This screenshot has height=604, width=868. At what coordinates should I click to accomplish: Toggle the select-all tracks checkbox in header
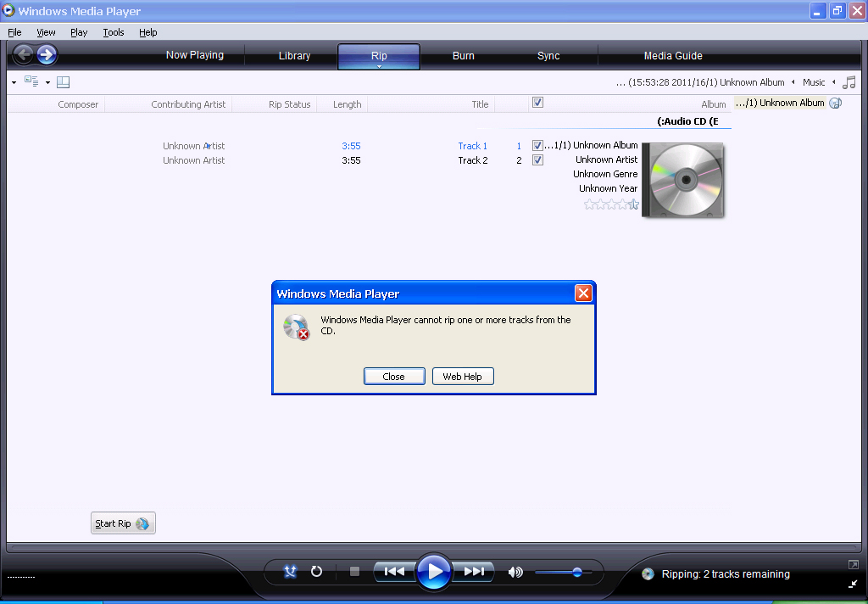click(537, 103)
